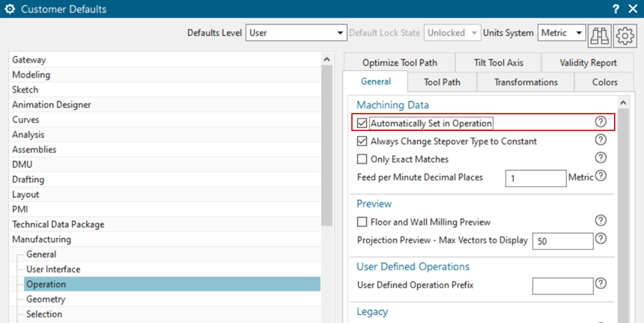Uncheck Automatically Set in Operation checkbox
The height and width of the screenshot is (323, 644).
(x=362, y=123)
